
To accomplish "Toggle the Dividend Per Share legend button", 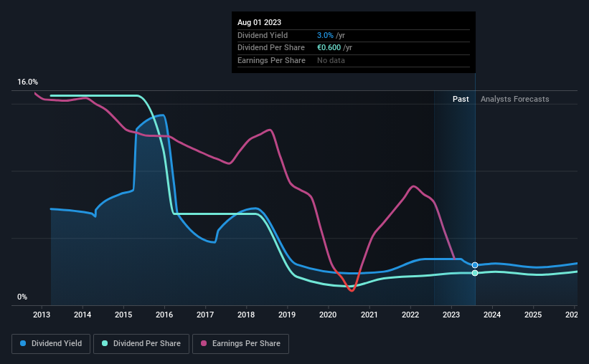I will [141, 344].
